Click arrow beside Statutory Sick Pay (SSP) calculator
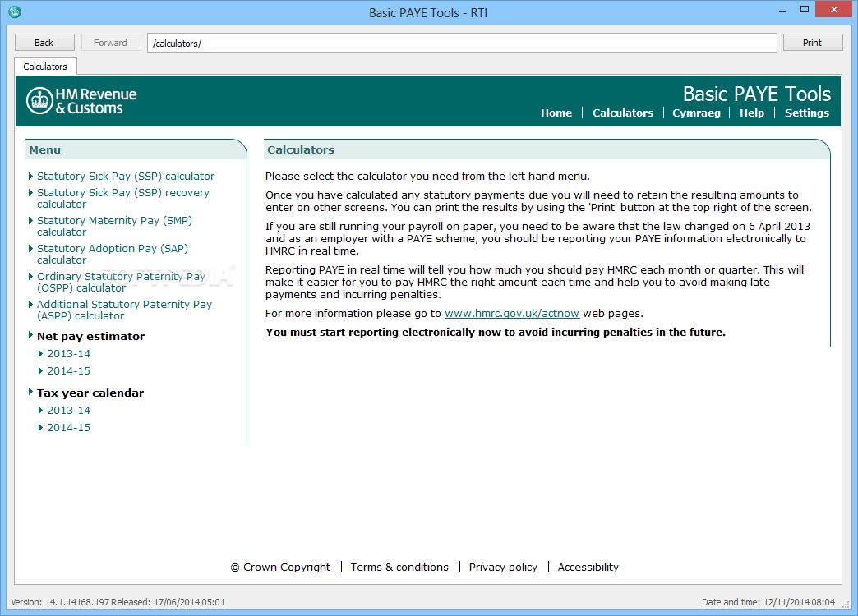This screenshot has width=858, height=616. 30,176
